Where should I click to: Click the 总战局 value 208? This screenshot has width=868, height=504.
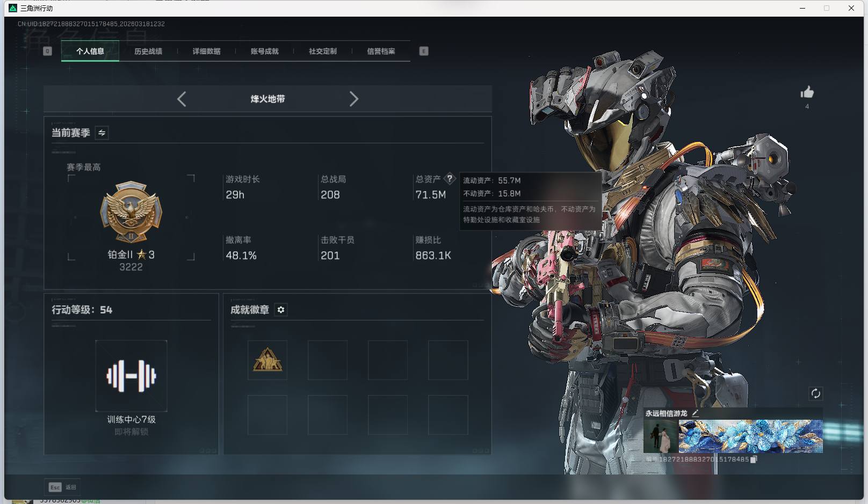tap(330, 195)
